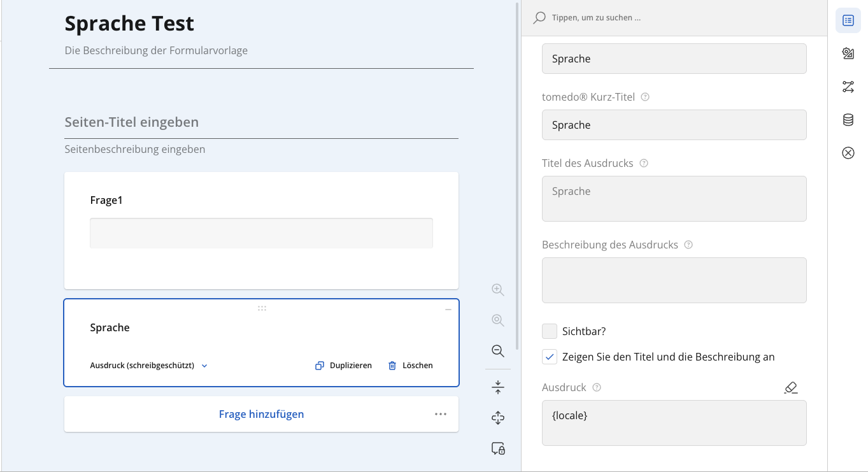Click the zoom out magnifier icon
The width and height of the screenshot is (868, 472).
[x=498, y=351]
